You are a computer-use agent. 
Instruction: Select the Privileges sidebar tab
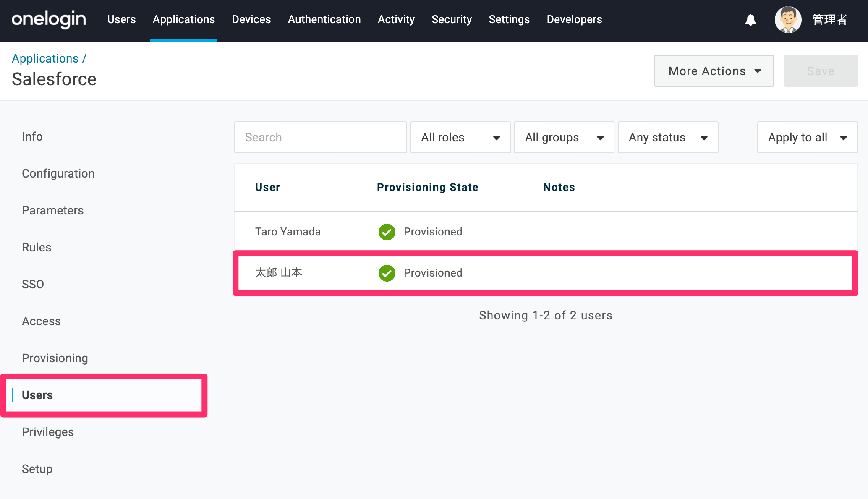[48, 432]
